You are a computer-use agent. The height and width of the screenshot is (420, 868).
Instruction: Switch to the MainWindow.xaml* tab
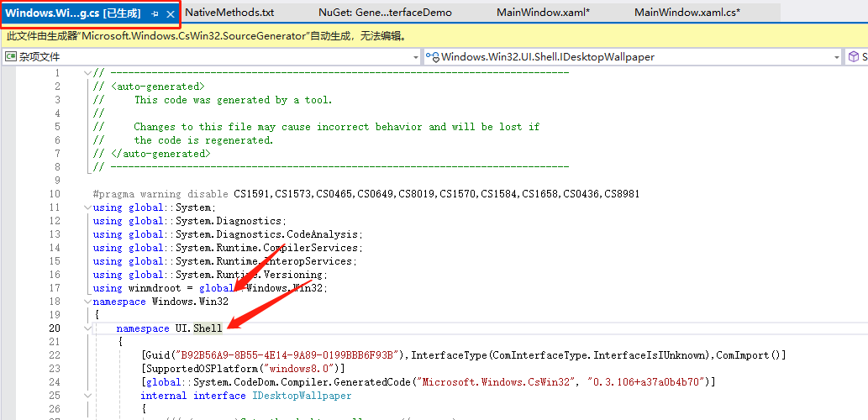[543, 12]
